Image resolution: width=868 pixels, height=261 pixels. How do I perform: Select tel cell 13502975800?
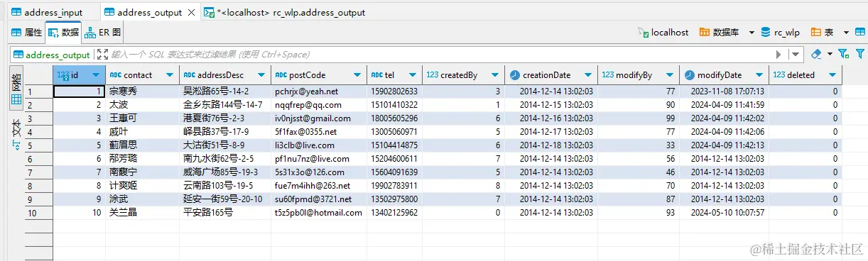coord(394,199)
